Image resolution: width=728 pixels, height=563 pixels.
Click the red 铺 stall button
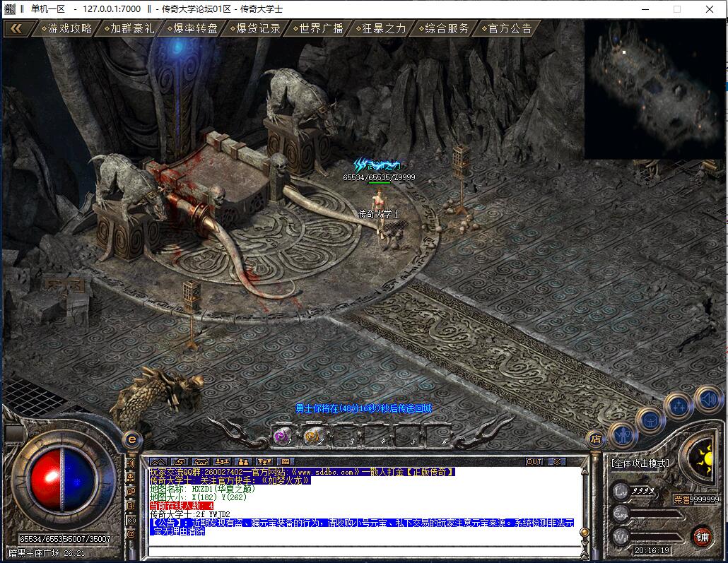(702, 537)
